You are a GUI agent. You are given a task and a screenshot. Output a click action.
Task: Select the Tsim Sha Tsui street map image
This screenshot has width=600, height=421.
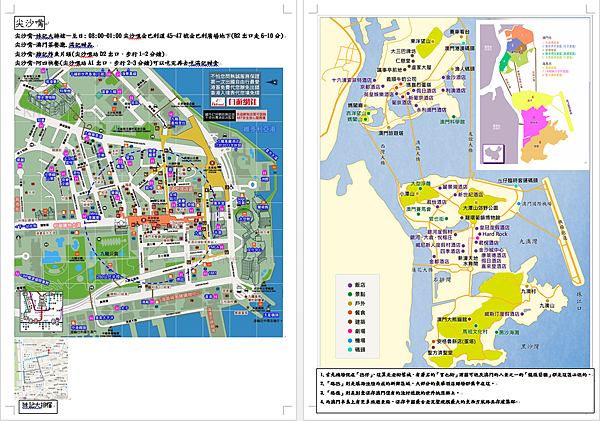click(x=149, y=202)
